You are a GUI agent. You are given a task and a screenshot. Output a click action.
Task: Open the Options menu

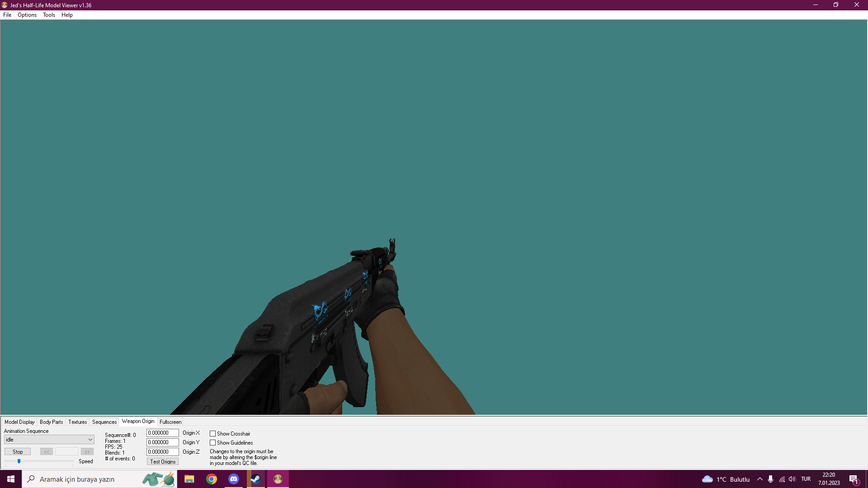click(x=27, y=15)
